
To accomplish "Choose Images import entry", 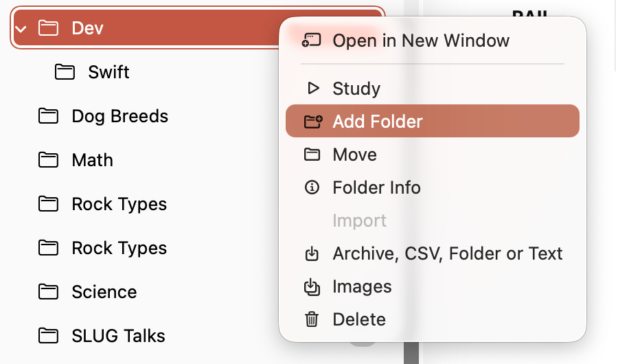I will click(x=433, y=286).
